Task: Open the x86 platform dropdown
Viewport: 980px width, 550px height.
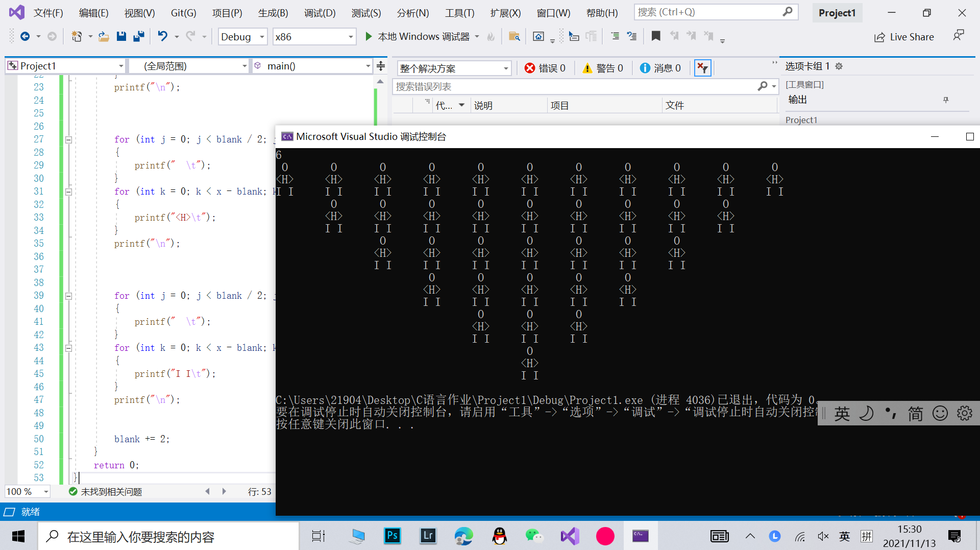Action: 314,37
